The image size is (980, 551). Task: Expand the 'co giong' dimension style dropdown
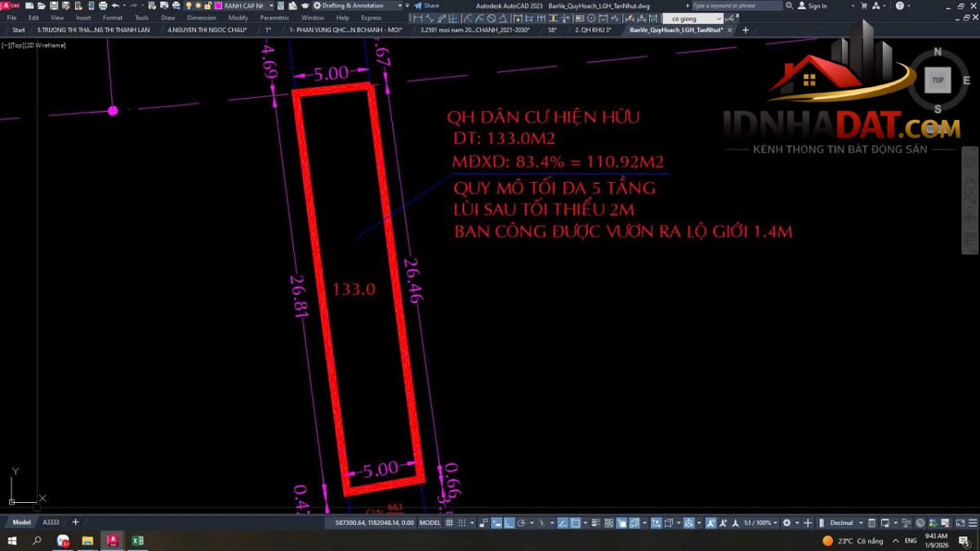tap(718, 18)
